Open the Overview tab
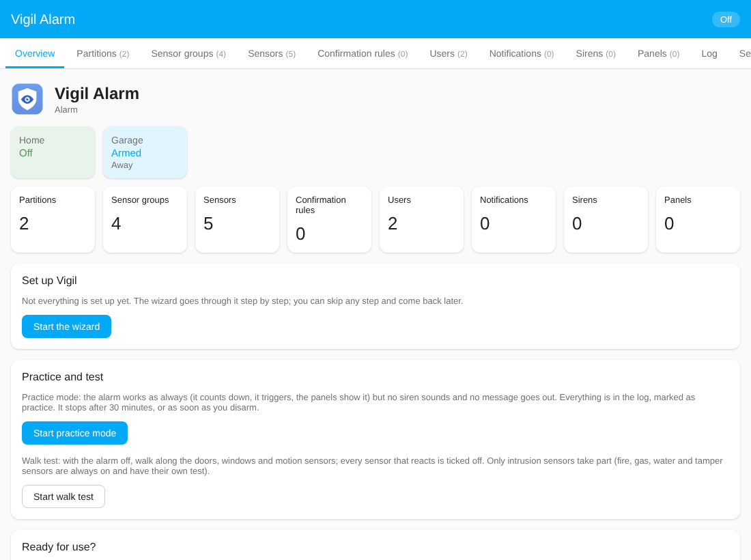The height and width of the screenshot is (560, 751). tap(35, 54)
